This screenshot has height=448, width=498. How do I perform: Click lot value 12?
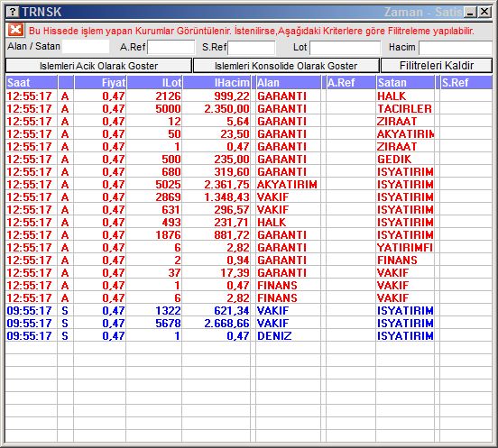[154, 121]
